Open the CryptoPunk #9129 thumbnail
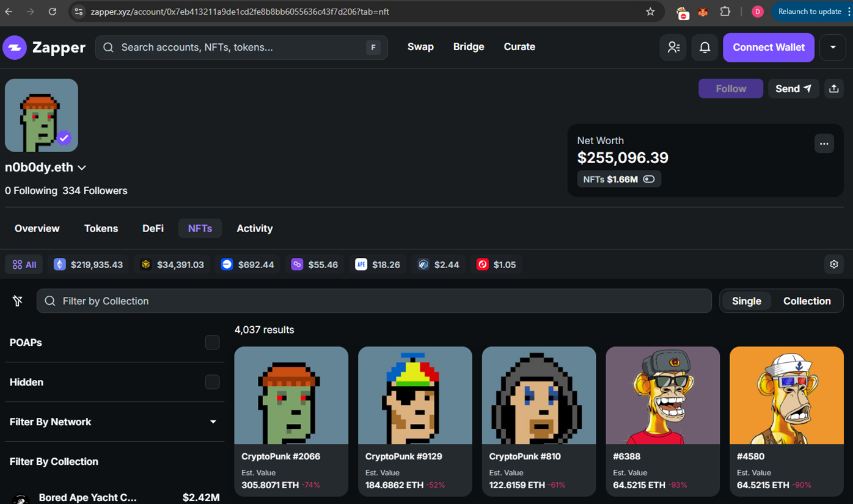Viewport: 853px width, 504px height. click(415, 395)
